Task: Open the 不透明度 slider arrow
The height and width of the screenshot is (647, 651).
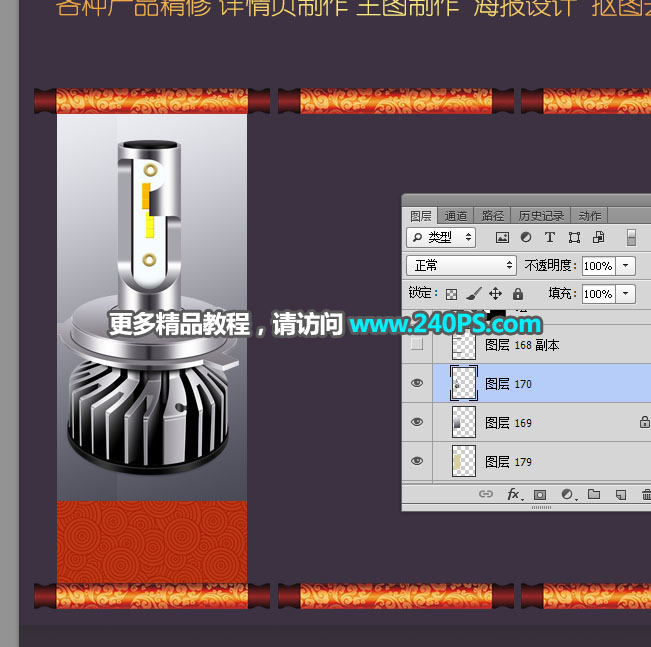Action: pos(625,265)
